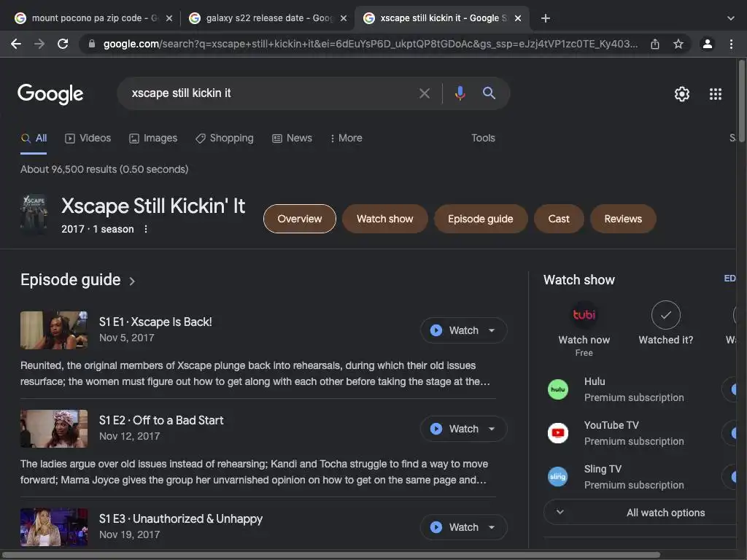747x560 pixels.
Task: Open Xscape Is Back! episode thumbnail
Action: click(54, 330)
